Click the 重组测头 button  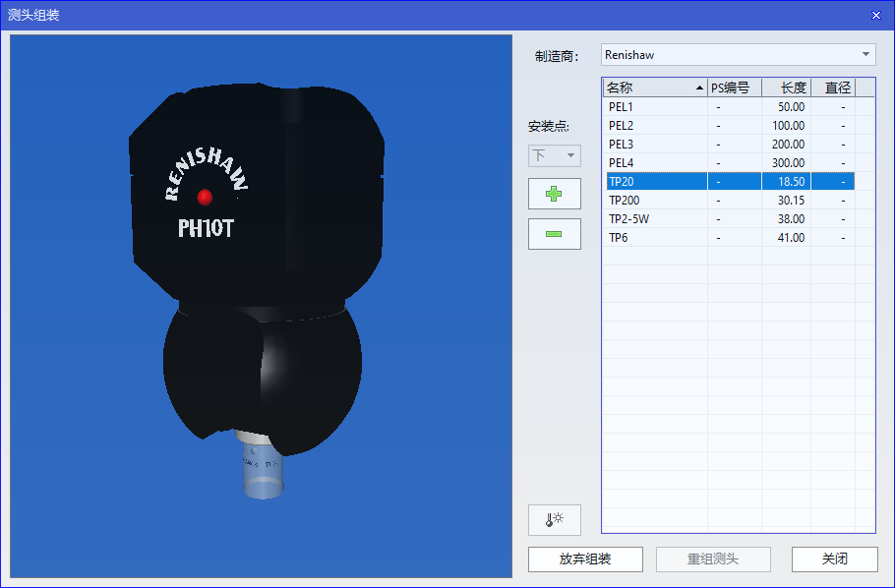click(713, 559)
